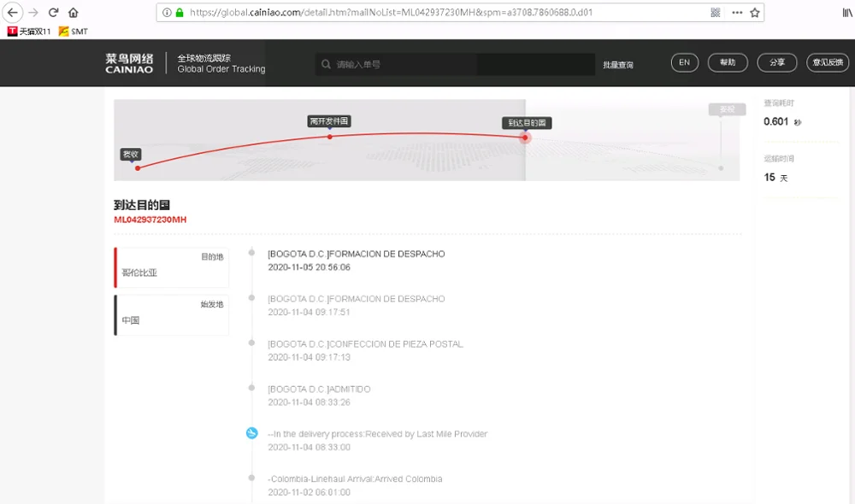Click the timestamp 2020-11-04 09:17:51
The width and height of the screenshot is (855, 504).
click(309, 312)
